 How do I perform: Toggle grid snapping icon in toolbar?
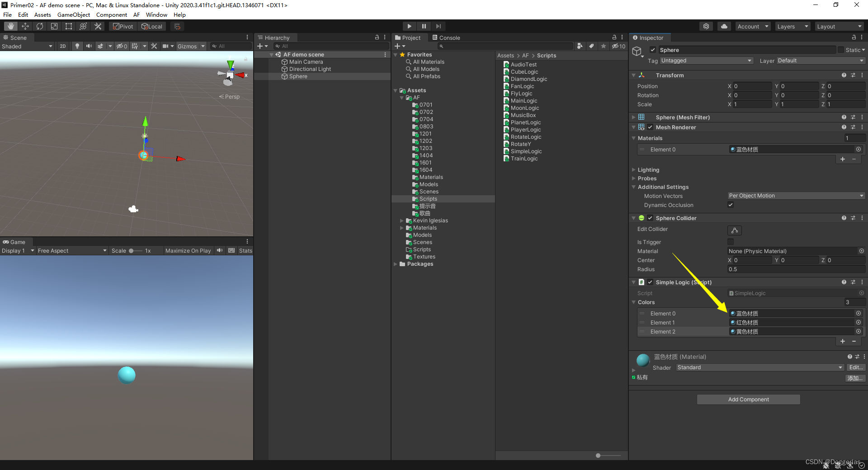click(x=177, y=26)
